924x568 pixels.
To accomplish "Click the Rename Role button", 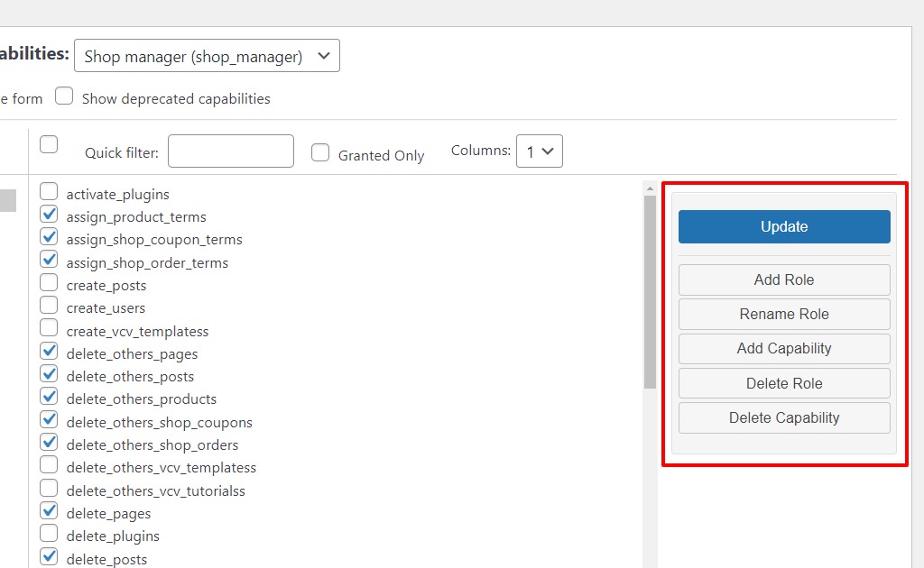I will 783,314.
